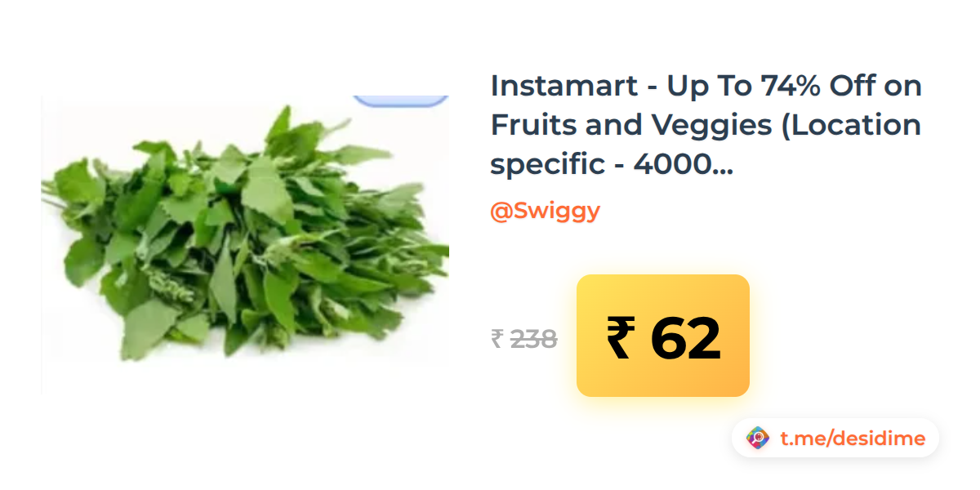Open the @Swiggy store link

pyautogui.click(x=545, y=211)
